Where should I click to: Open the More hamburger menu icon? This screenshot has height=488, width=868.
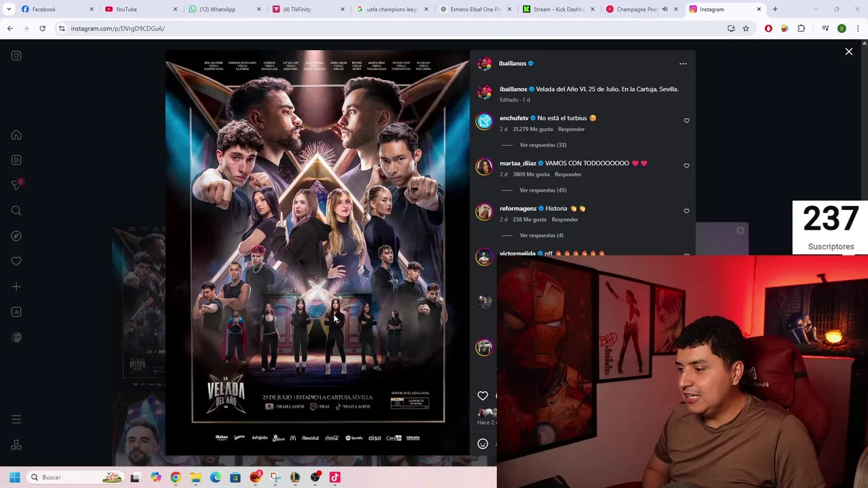click(x=16, y=420)
